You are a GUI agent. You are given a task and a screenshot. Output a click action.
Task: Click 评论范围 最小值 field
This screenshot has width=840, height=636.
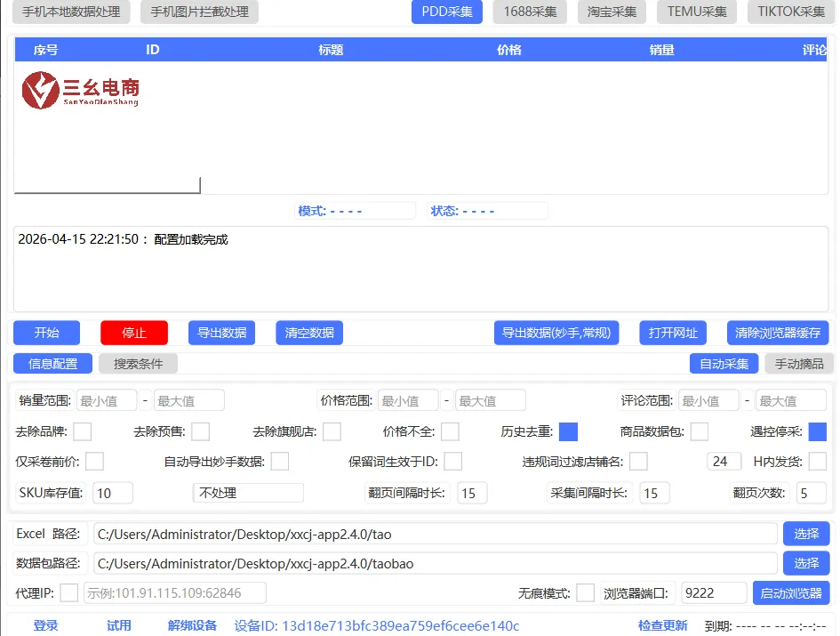coord(708,400)
